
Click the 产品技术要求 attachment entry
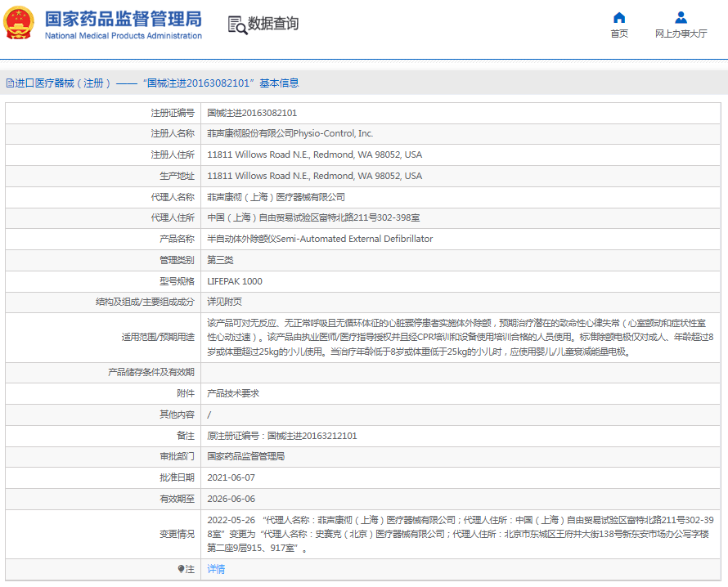tap(233, 393)
